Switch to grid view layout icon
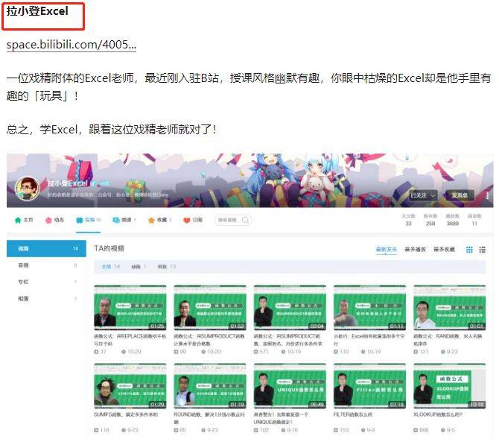This screenshot has height=448, width=499. (x=470, y=249)
